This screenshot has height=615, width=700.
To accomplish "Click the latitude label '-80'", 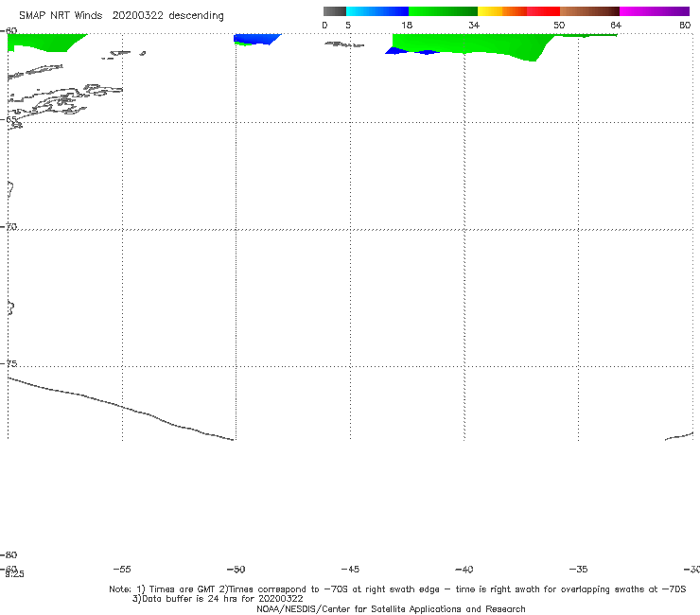I will click(9, 554).
